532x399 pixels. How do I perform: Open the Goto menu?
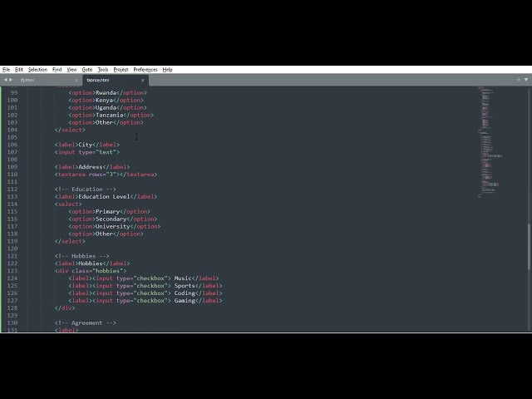point(86,70)
